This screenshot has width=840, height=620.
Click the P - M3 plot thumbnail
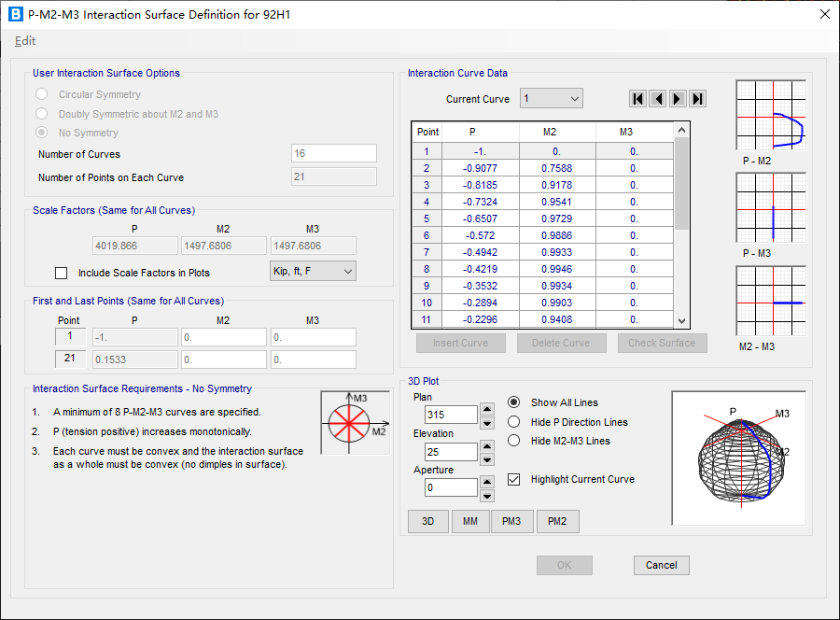pyautogui.click(x=771, y=208)
